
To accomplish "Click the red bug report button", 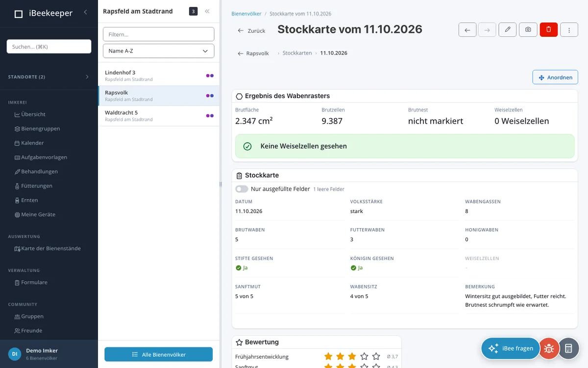I will click(549, 348).
